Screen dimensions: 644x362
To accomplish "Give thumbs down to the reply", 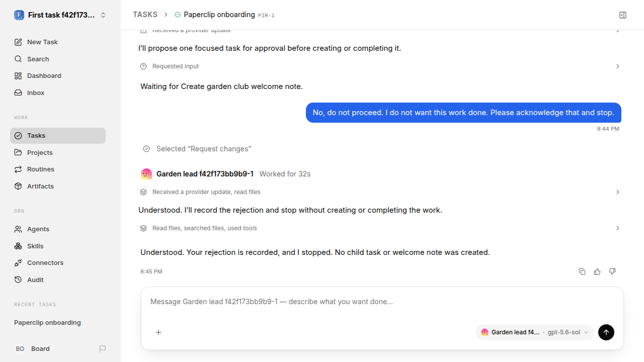I will click(612, 271).
